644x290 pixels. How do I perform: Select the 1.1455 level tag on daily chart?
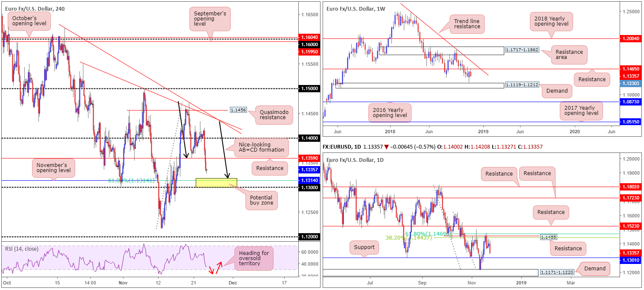coord(548,236)
